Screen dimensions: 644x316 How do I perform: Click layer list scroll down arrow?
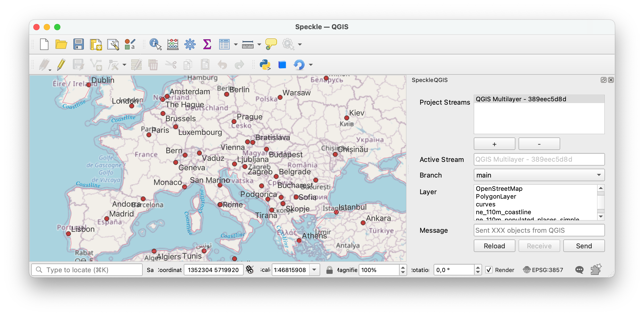pyautogui.click(x=601, y=217)
